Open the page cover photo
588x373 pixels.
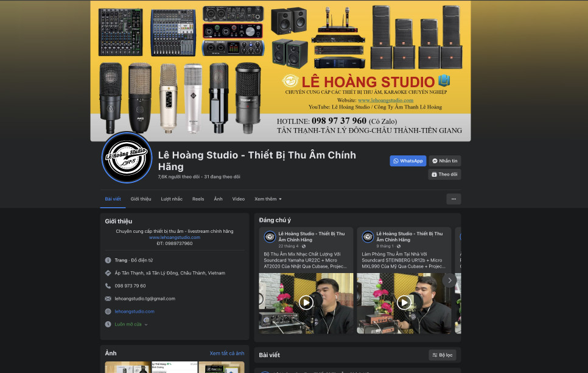(281, 71)
